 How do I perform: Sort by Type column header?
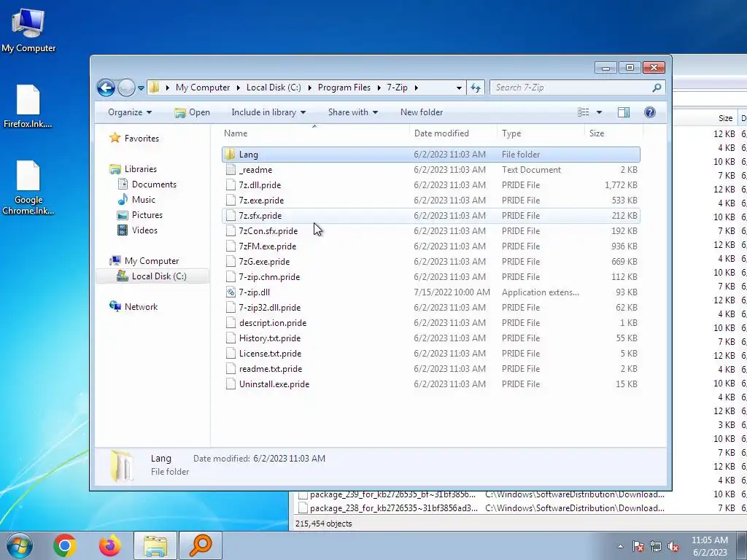pyautogui.click(x=541, y=133)
